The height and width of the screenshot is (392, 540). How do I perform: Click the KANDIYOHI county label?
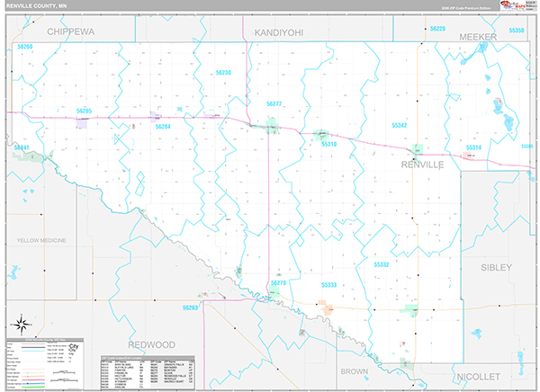click(279, 32)
